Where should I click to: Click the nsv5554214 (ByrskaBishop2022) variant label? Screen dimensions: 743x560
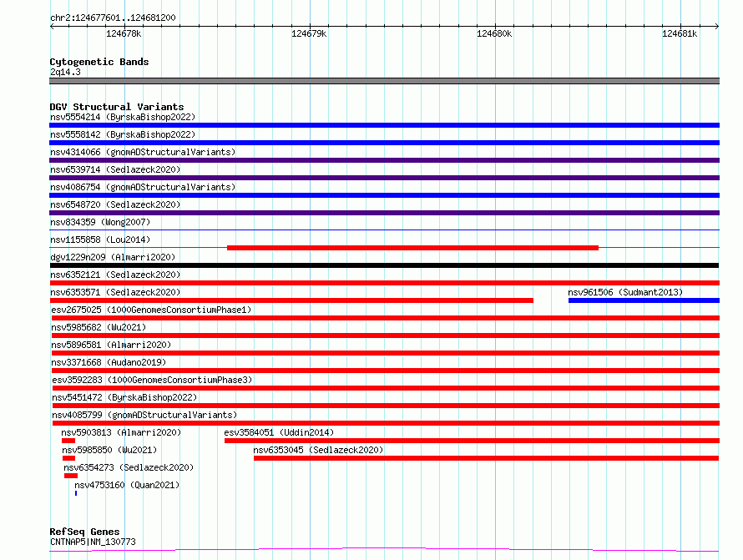pyautogui.click(x=123, y=117)
